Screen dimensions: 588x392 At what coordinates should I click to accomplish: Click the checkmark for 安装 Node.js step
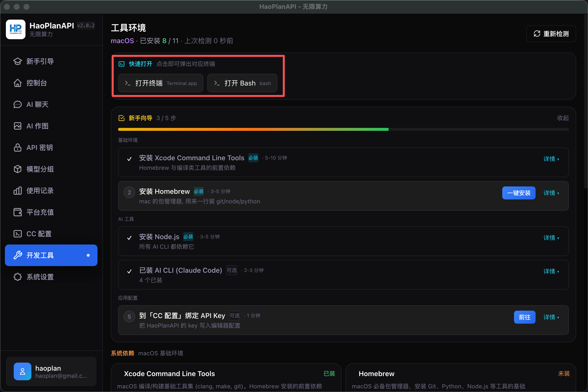point(129,238)
